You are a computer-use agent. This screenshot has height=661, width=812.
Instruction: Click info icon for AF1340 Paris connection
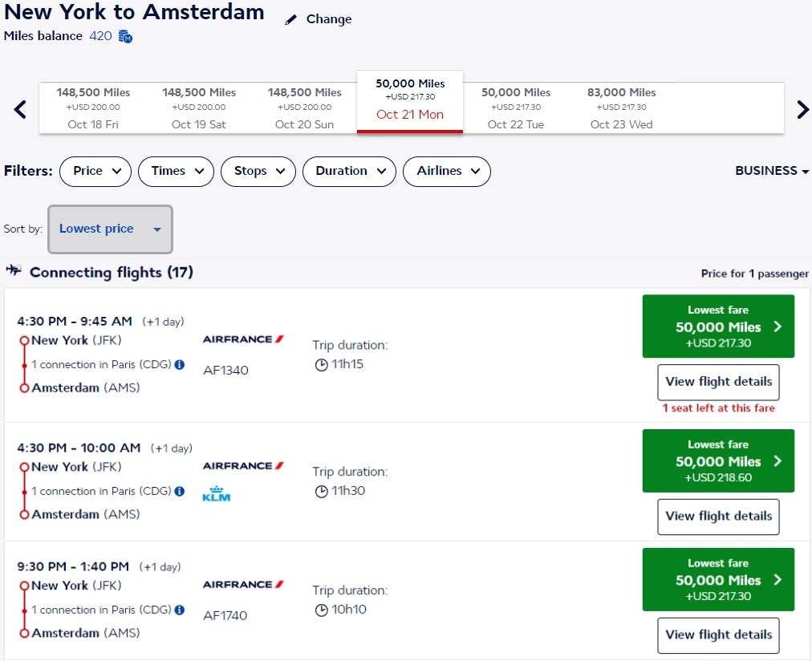pyautogui.click(x=180, y=364)
